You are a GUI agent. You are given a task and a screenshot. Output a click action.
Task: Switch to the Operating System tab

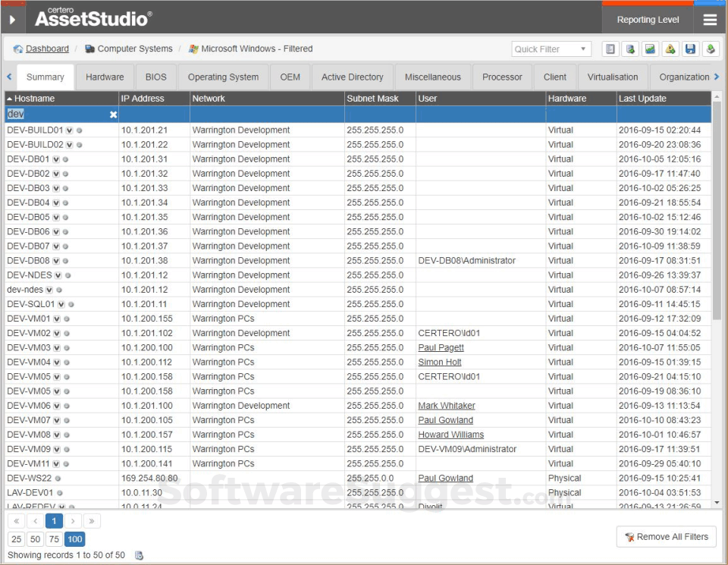point(223,77)
